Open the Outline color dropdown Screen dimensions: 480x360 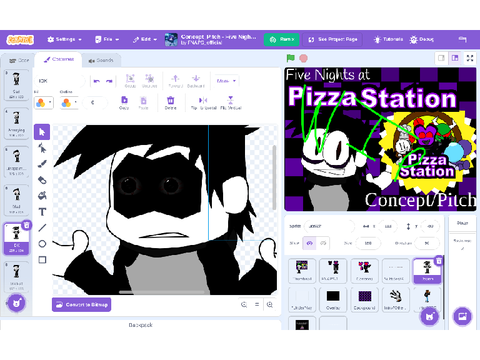[69, 103]
